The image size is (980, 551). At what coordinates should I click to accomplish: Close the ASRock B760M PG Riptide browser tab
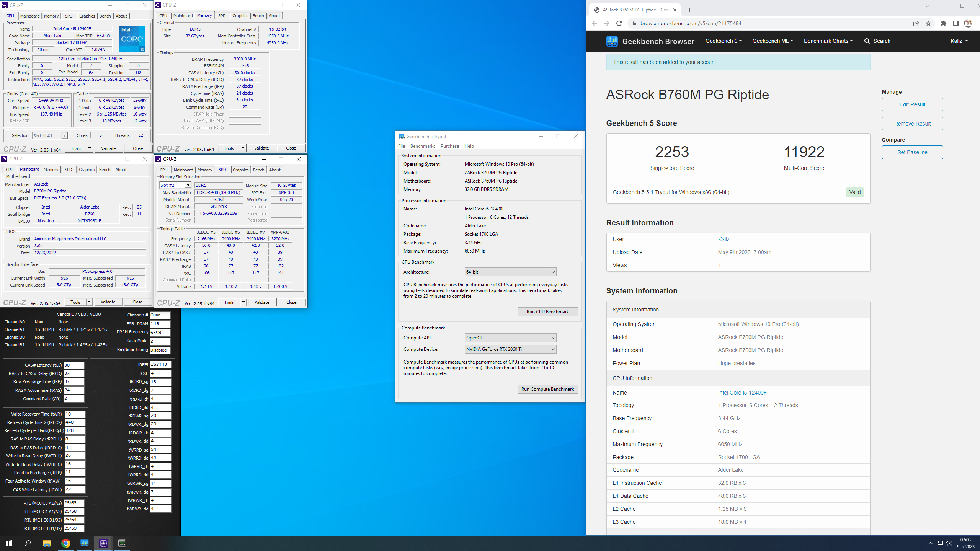tap(675, 10)
